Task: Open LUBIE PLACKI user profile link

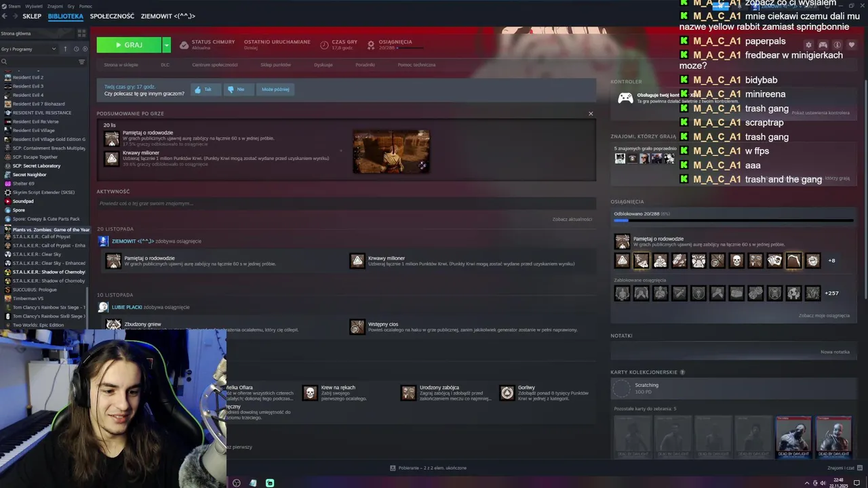Action: 127,307
